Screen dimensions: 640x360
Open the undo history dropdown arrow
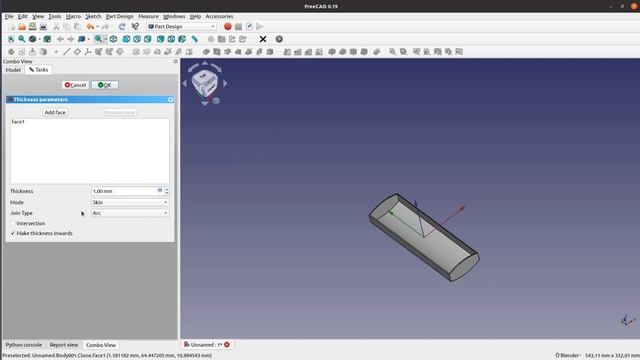point(97,27)
